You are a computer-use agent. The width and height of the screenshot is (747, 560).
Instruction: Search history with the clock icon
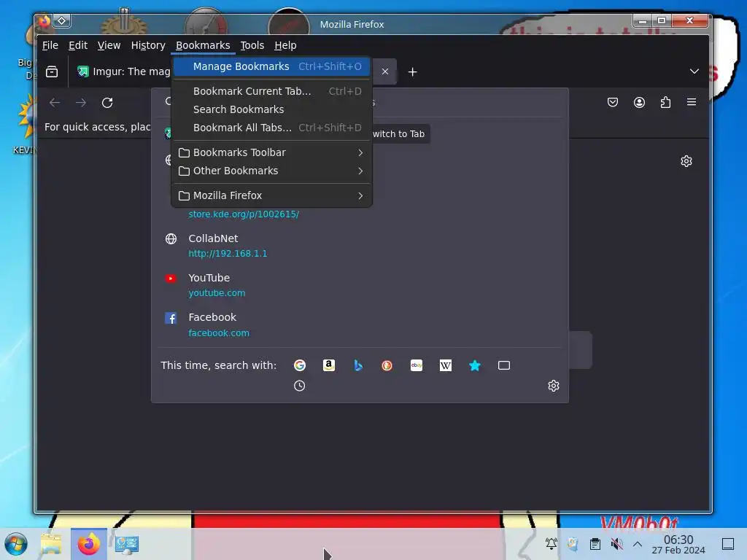tap(300, 386)
